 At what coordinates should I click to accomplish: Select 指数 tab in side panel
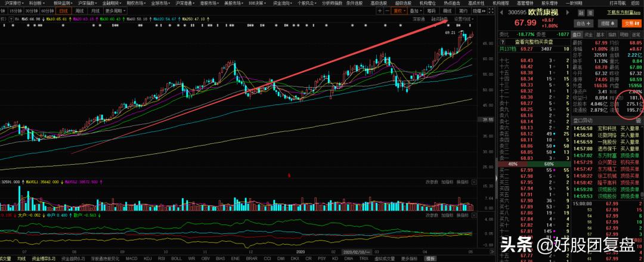[612, 35]
